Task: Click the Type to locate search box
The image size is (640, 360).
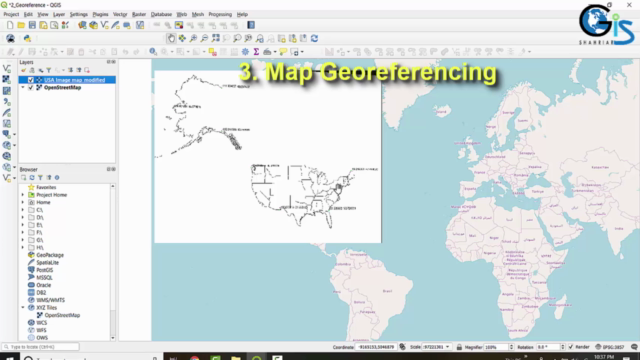Action: [40, 347]
